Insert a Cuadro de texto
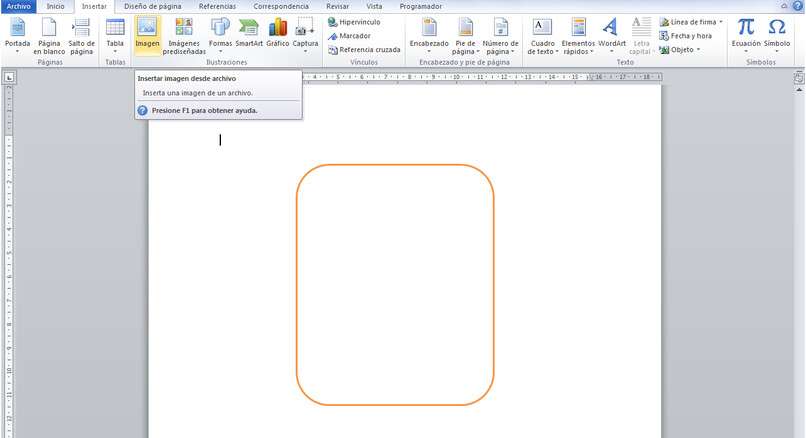The image size is (806, 438). coord(542,36)
